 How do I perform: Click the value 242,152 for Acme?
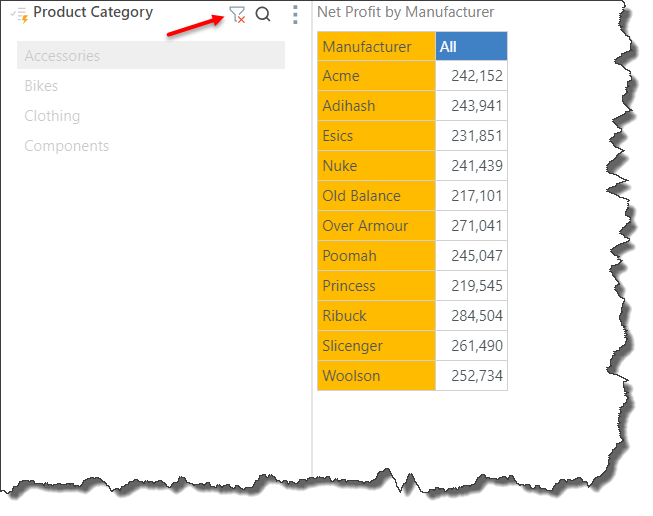[471, 76]
